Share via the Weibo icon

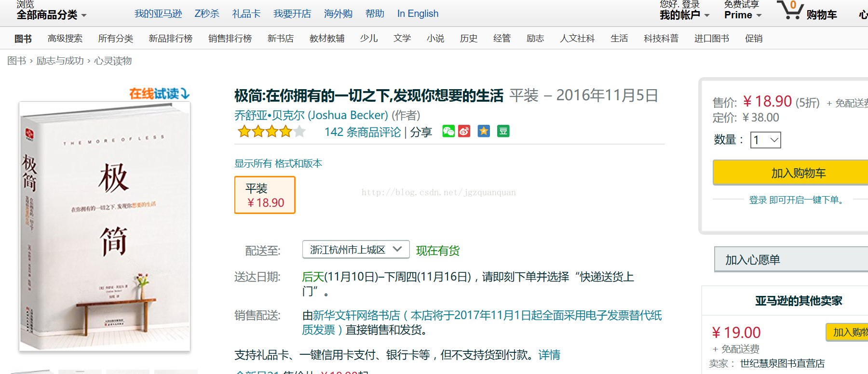[x=464, y=131]
